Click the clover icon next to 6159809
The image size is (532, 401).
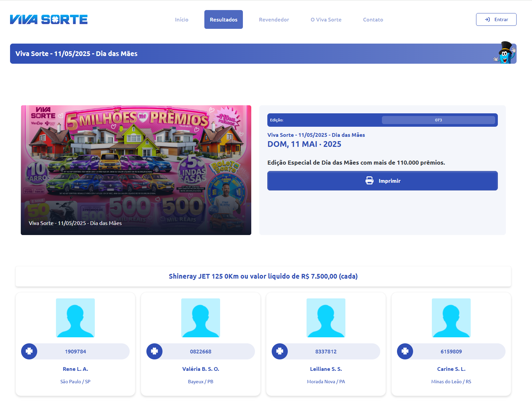[405, 351]
